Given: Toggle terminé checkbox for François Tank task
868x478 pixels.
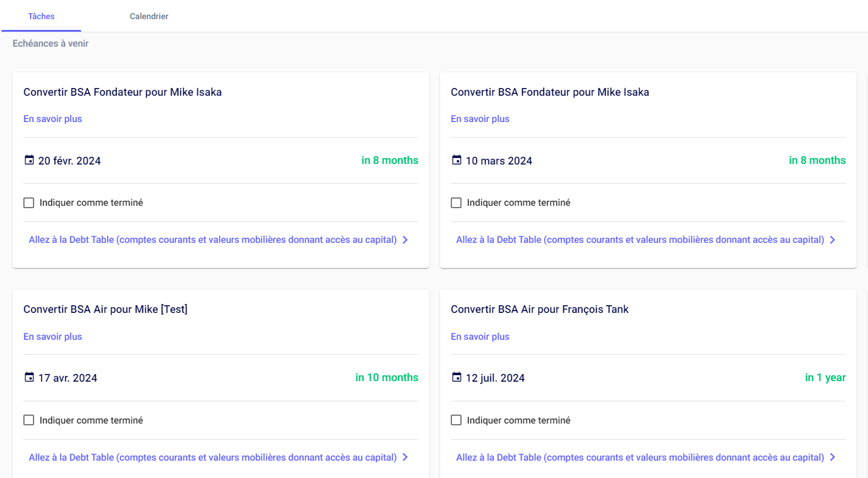Looking at the screenshot, I should click(456, 420).
